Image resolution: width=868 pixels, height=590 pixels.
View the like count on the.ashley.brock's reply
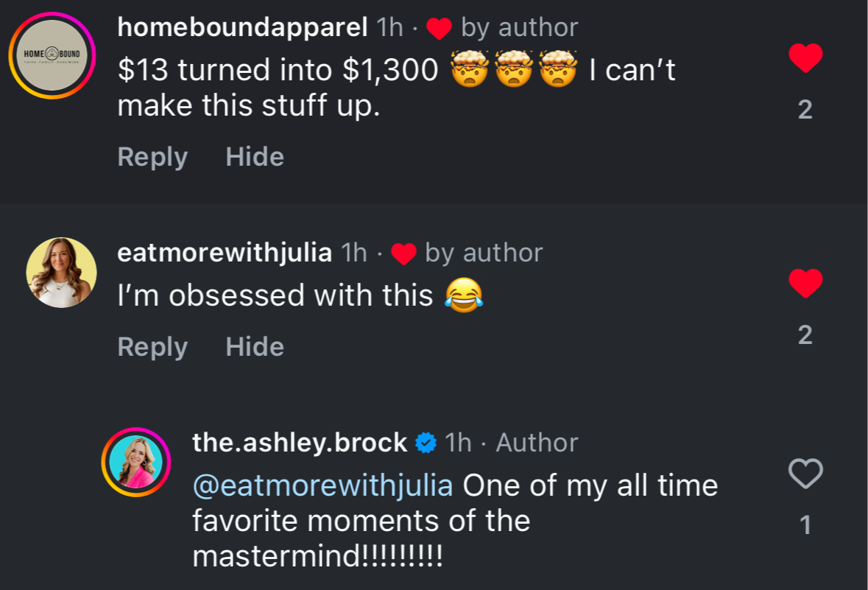click(805, 525)
